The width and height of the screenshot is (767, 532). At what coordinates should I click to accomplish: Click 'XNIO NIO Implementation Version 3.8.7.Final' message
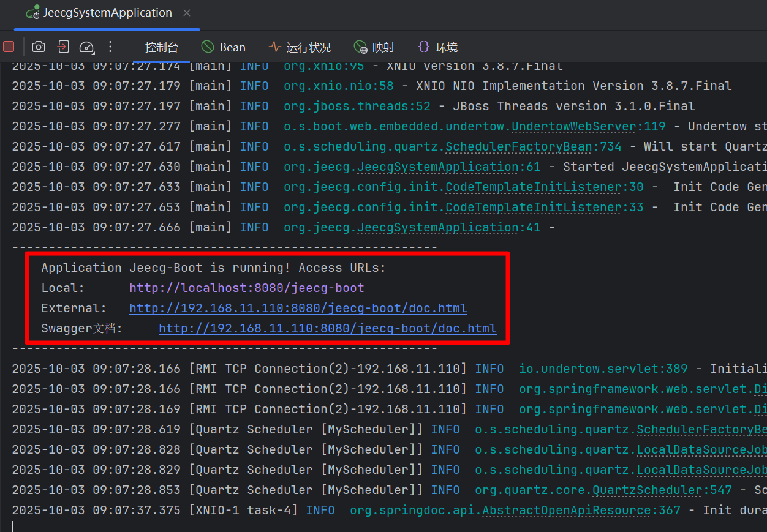click(574, 86)
